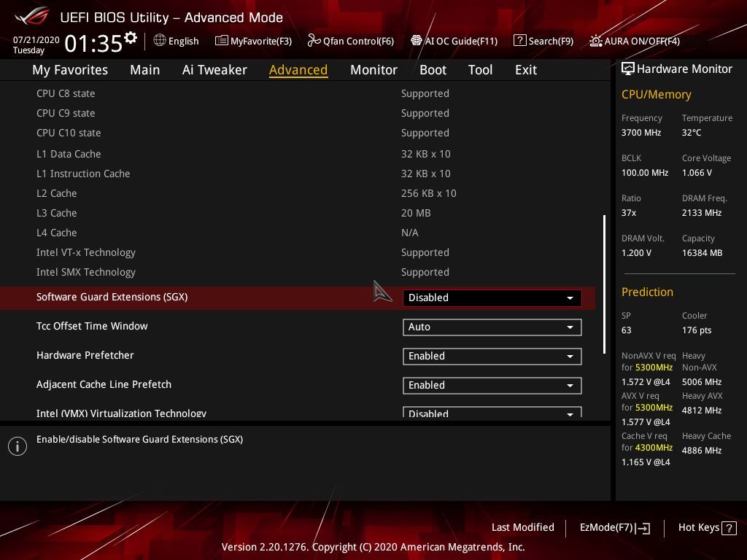Click the ROG logo
The width and height of the screenshot is (747, 560).
[x=31, y=16]
